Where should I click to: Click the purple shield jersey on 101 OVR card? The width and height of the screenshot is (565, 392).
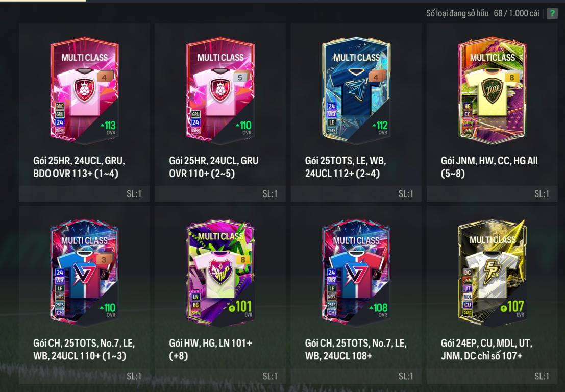coord(220,275)
